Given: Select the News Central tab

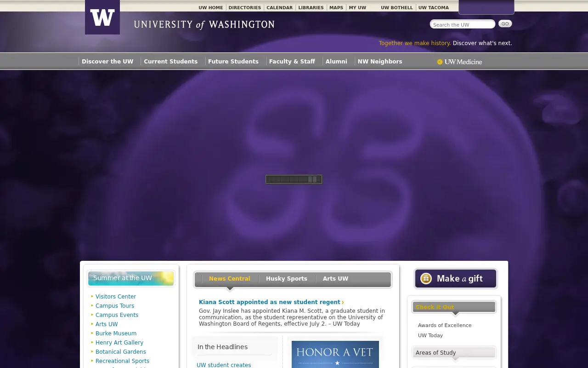Looking at the screenshot, I should [x=230, y=279].
